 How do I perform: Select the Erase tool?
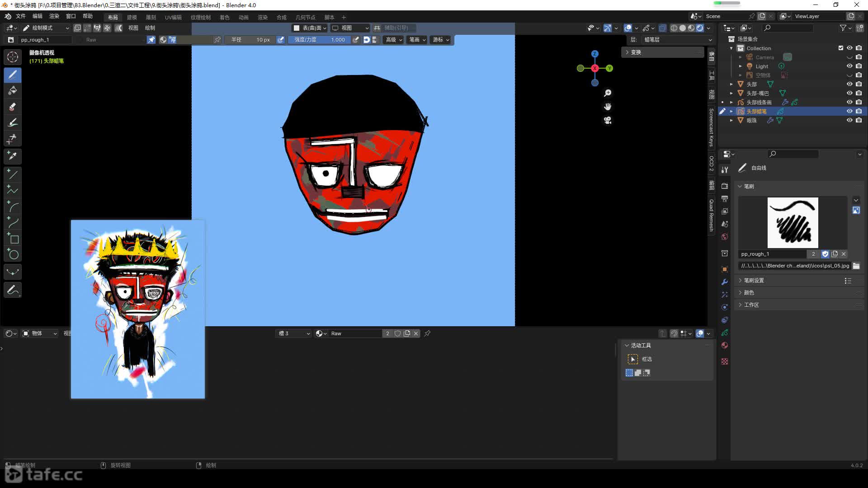coord(13,107)
